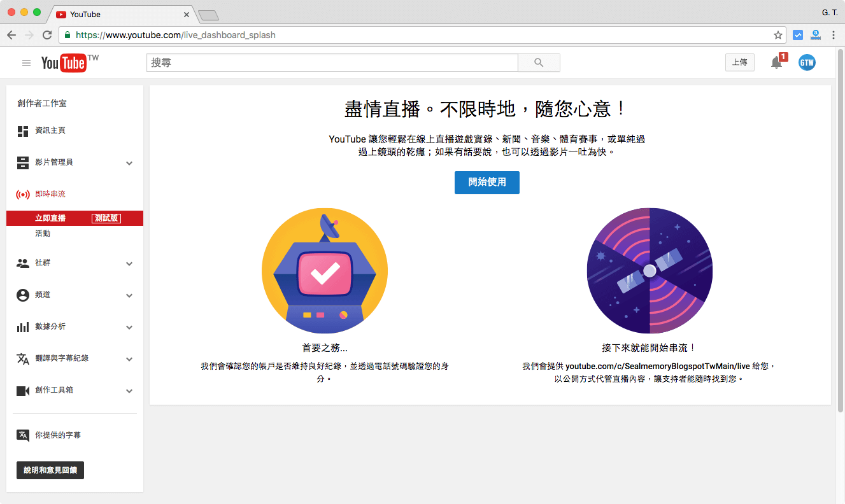Viewport: 845px width, 504px height.
Task: Open the 創作工具箱 toolbox icon
Action: [x=22, y=391]
